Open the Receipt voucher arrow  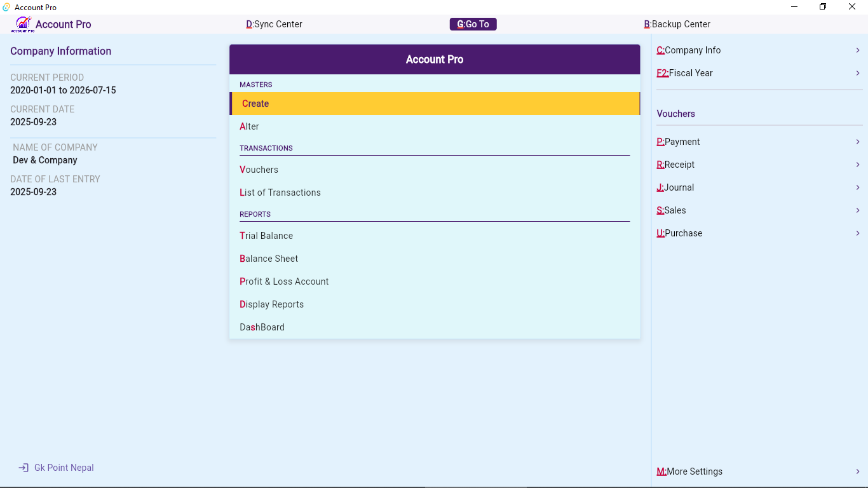pyautogui.click(x=858, y=165)
